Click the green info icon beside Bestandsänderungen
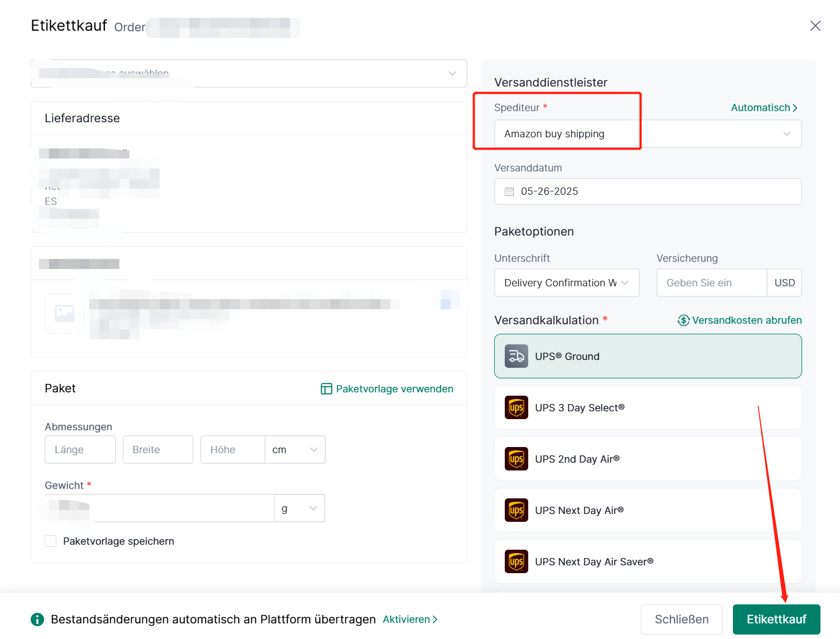 point(37,619)
